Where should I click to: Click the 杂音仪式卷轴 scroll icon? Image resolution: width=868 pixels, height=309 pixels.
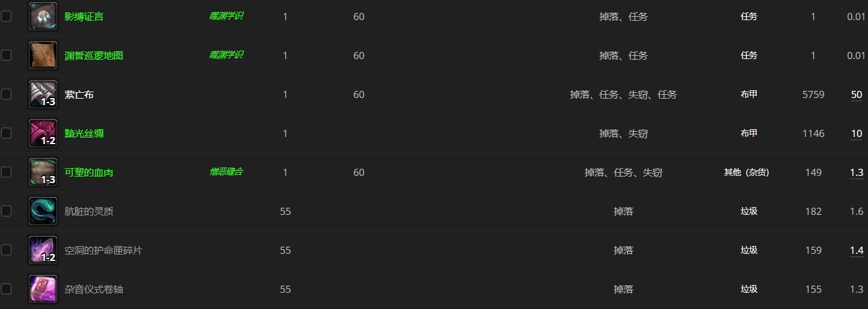(x=43, y=290)
